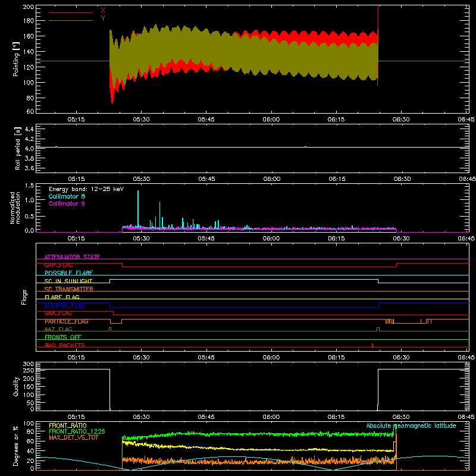Click the ATTENUATOR_STATE flag label
The width and height of the screenshot is (476, 476).
point(72,257)
